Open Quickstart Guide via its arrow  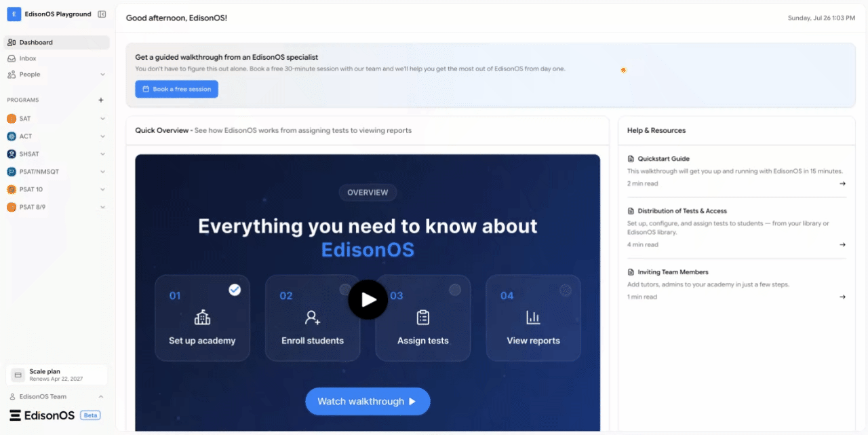[842, 183]
